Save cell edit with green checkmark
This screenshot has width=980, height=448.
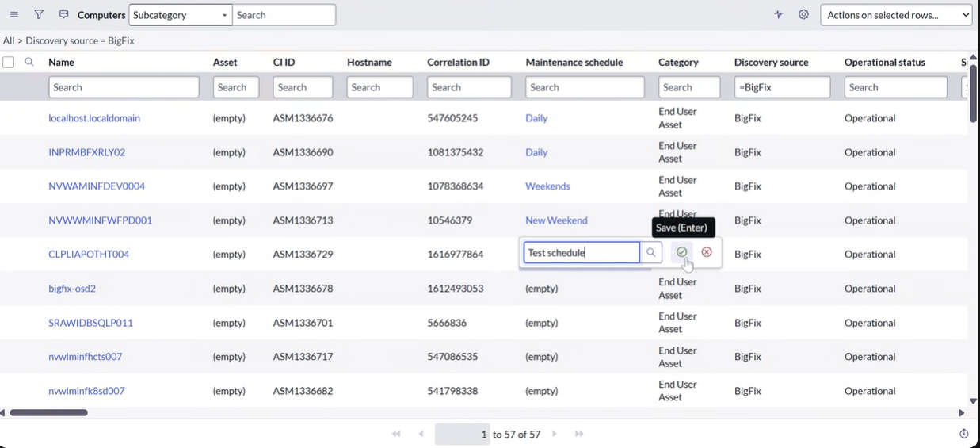(681, 252)
